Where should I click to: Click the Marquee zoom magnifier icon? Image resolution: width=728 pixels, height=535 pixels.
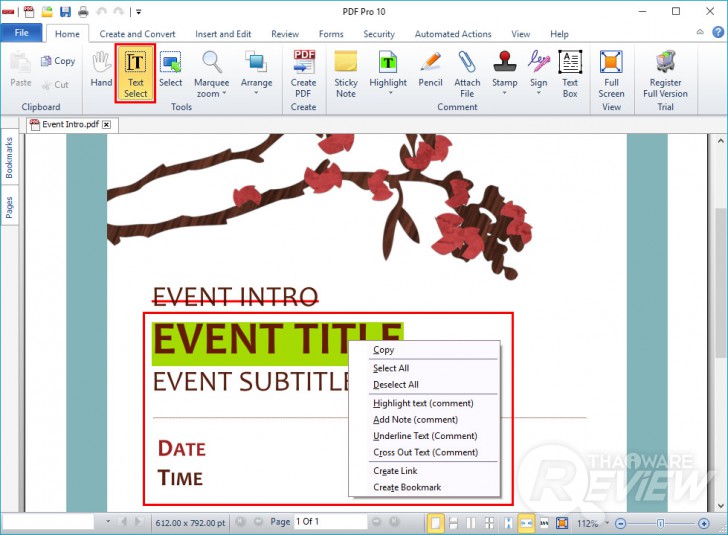212,62
